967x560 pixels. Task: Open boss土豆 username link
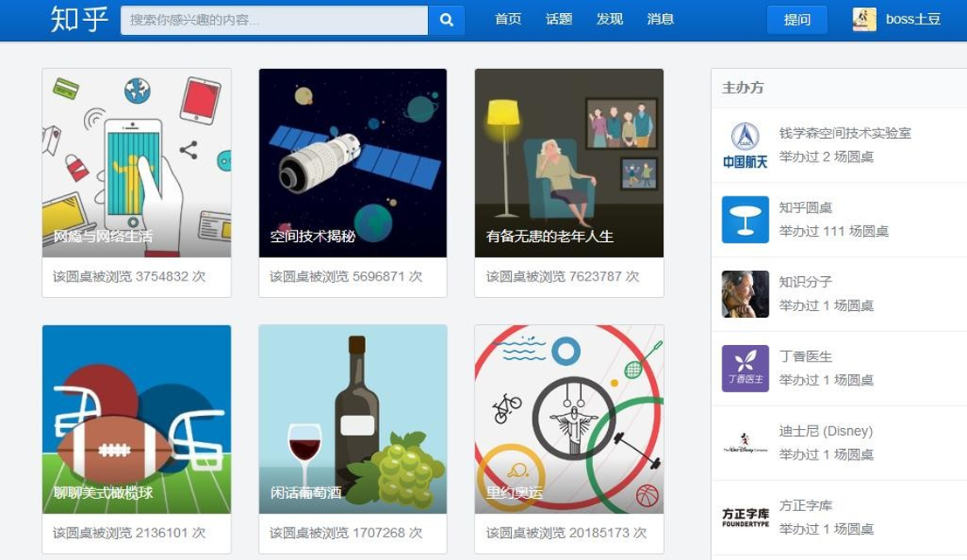[x=914, y=19]
